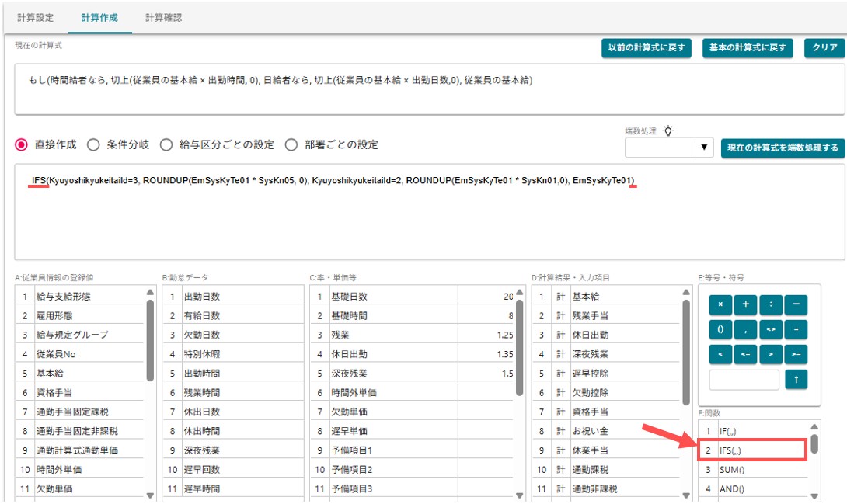This screenshot has width=847, height=504.
Task: Select 出勤日数 in list B
Action: pos(233,296)
